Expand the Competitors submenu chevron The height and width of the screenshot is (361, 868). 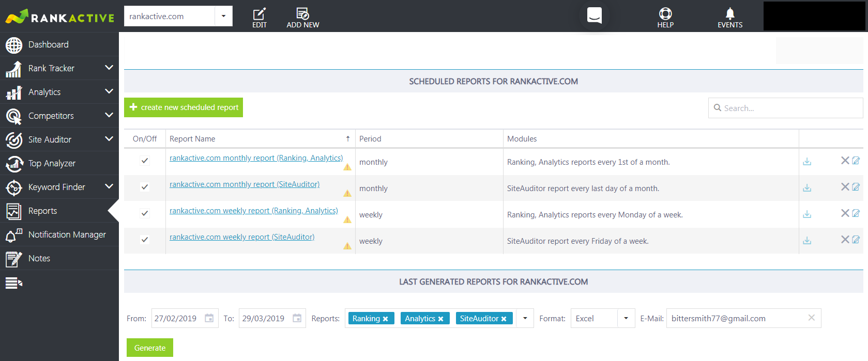coord(109,115)
